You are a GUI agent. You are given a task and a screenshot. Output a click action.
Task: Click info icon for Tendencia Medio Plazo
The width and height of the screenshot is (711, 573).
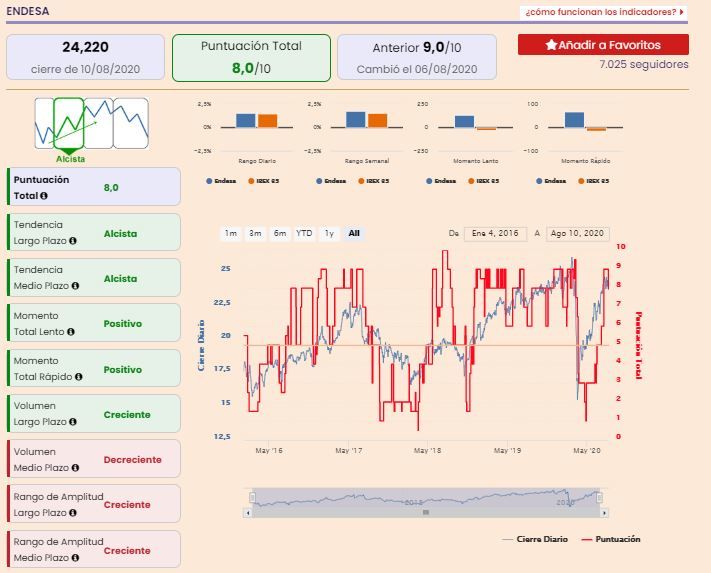(x=75, y=286)
